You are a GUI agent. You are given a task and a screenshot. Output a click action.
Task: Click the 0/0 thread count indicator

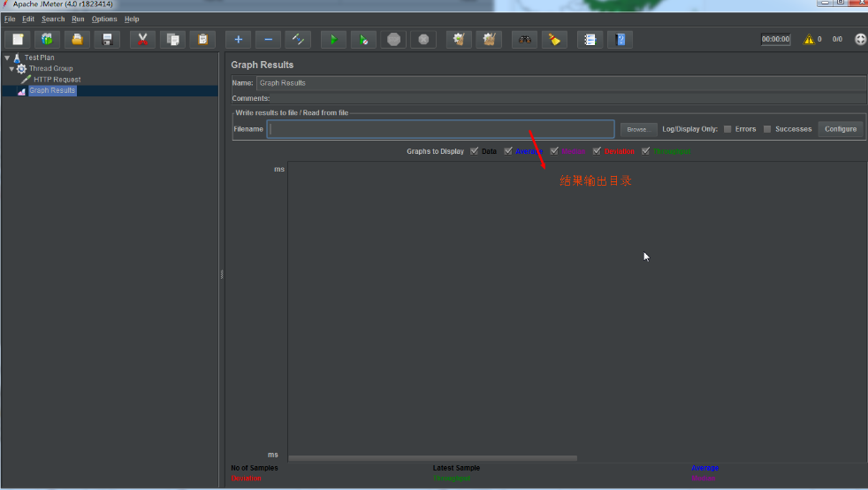pyautogui.click(x=837, y=39)
